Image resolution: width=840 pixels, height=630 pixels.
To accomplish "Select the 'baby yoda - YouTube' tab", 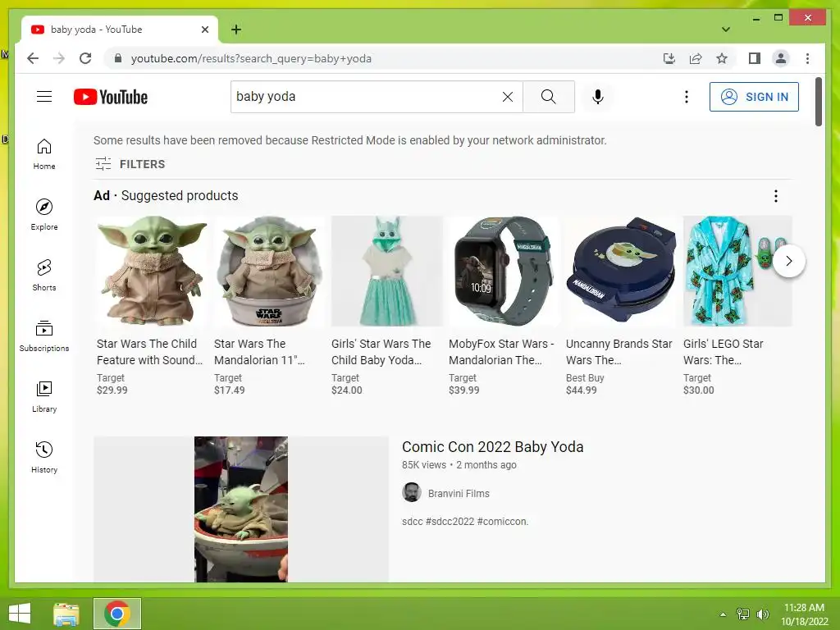I will 119,30.
